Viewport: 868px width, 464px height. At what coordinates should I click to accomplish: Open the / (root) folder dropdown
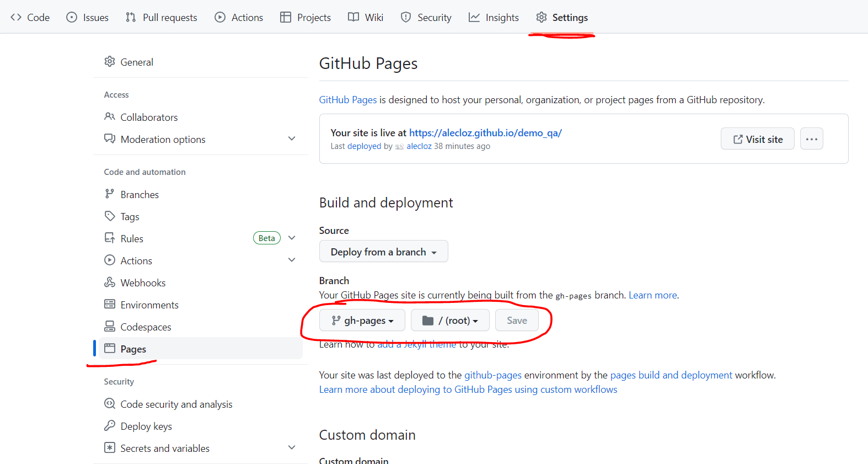pos(450,321)
